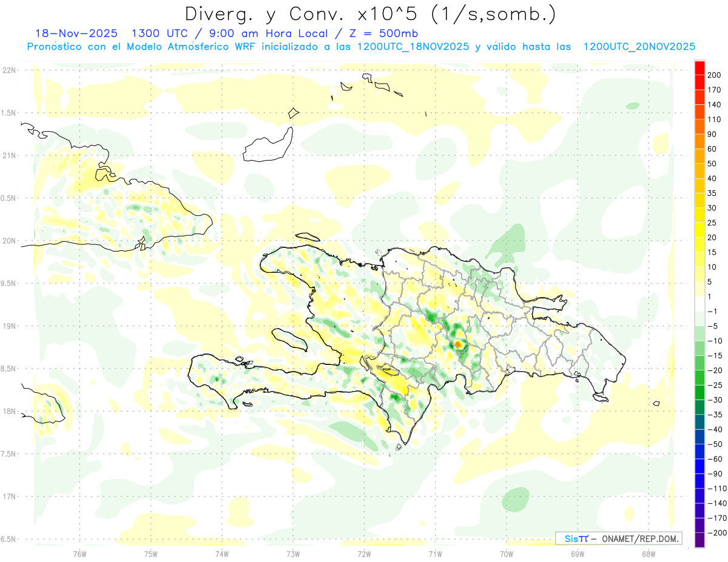
Task: Click the colorbar value '-25'
Action: pos(716,385)
